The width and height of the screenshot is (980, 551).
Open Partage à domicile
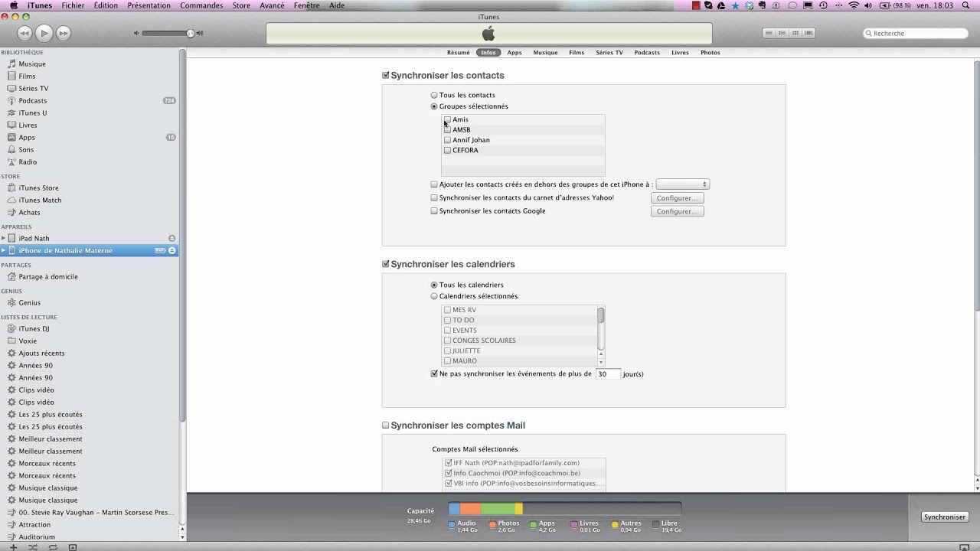tap(48, 276)
